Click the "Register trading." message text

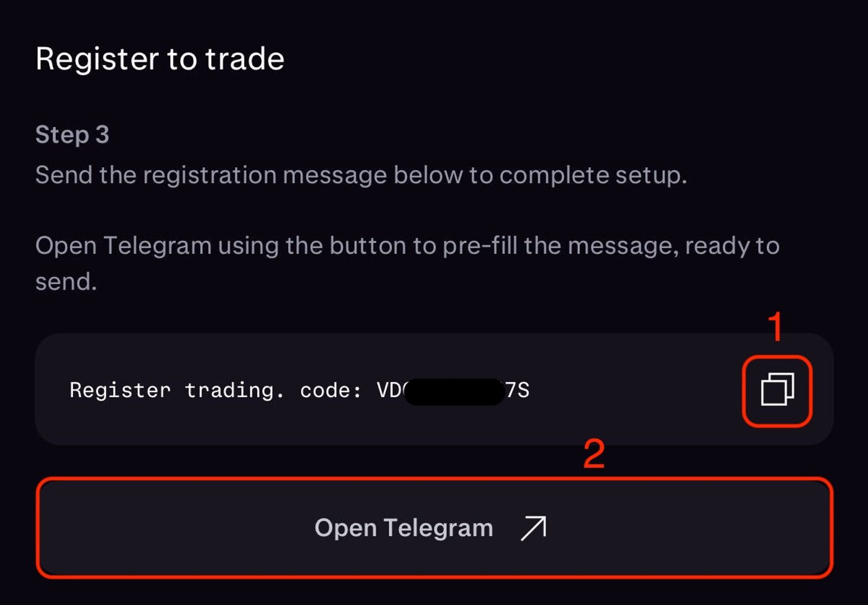point(176,390)
